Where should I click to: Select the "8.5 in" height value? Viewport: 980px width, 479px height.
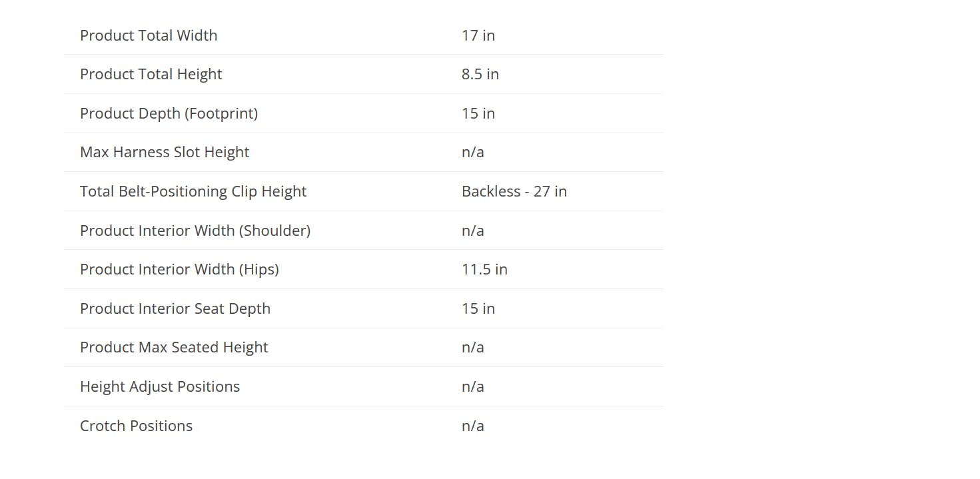point(480,74)
